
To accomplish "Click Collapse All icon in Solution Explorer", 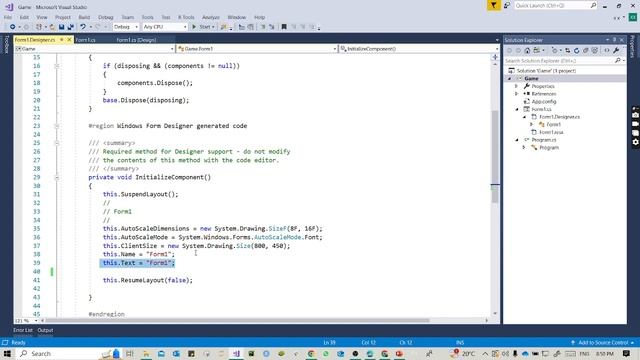I will [586, 51].
